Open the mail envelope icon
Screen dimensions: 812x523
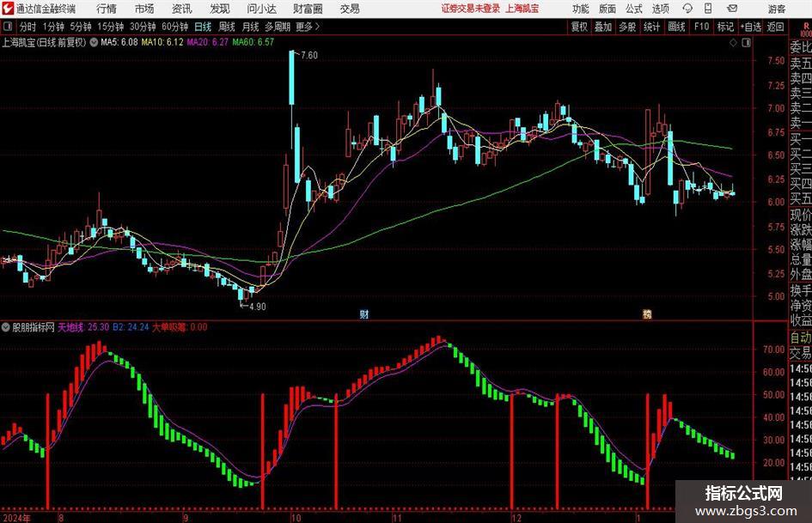(x=732, y=9)
